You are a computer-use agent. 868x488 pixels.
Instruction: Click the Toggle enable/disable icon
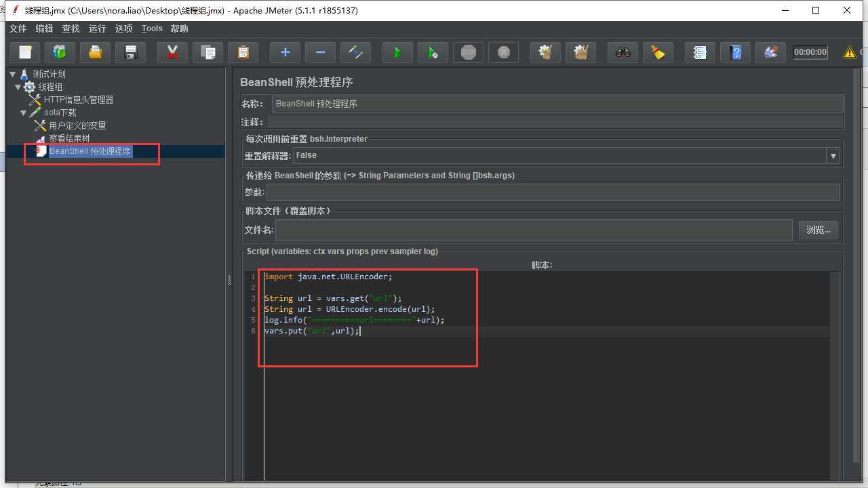[355, 52]
